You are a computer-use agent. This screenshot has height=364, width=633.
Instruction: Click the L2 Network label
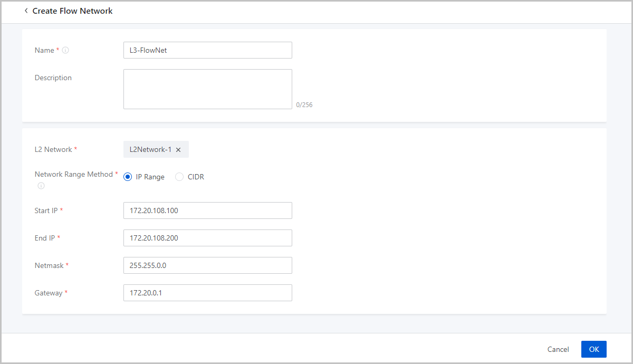click(53, 149)
